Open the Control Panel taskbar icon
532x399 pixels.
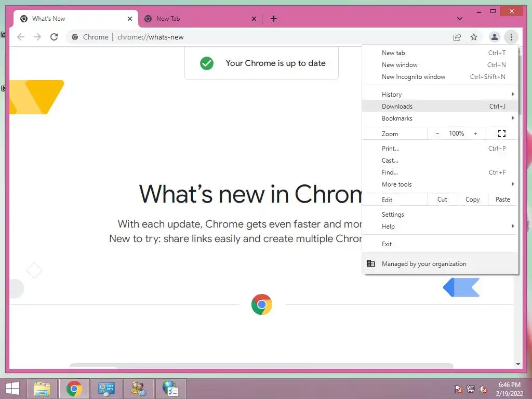[106, 389]
